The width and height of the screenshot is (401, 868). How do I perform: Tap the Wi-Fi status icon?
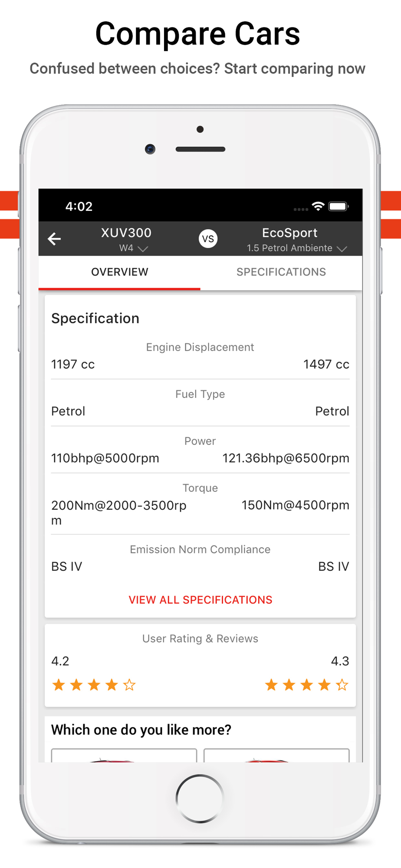(318, 206)
